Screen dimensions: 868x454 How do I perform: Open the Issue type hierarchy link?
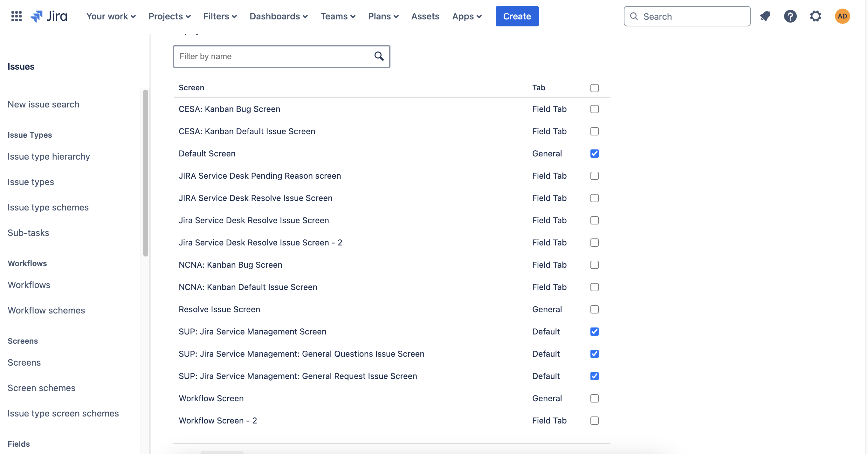click(49, 156)
